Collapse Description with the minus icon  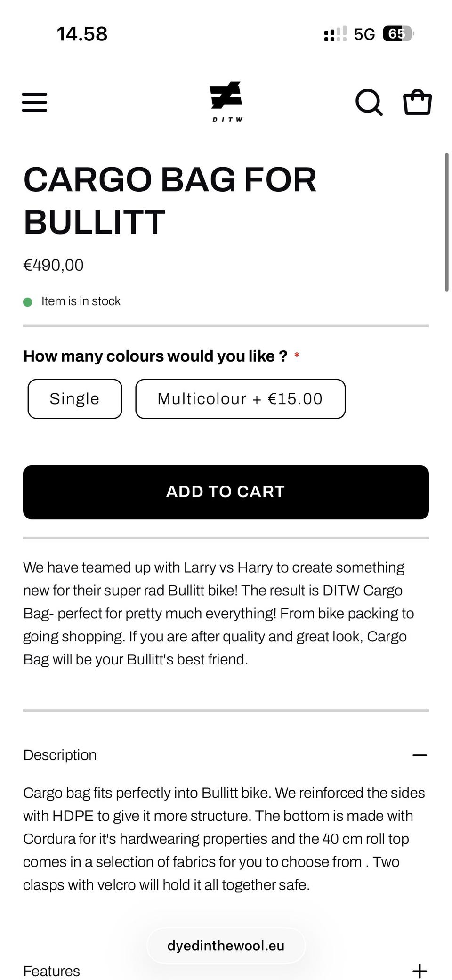pyautogui.click(x=420, y=755)
